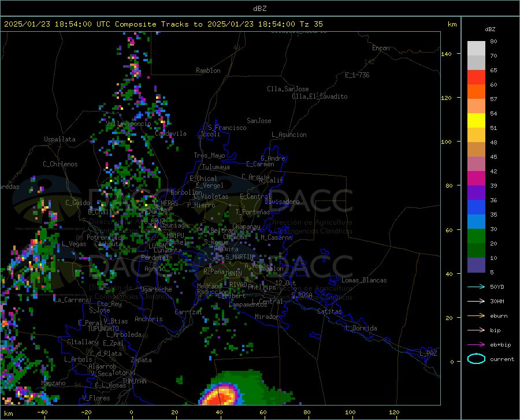Click the 'Tz 35' threshold text

[x=311, y=24]
